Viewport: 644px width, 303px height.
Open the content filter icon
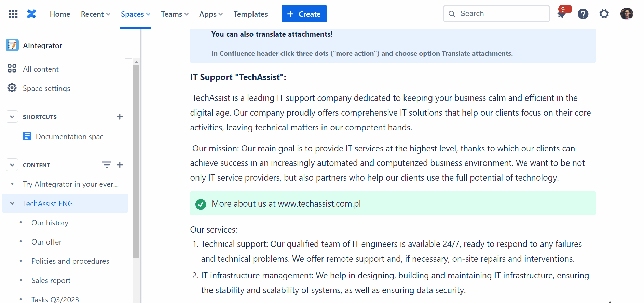pos(107,165)
